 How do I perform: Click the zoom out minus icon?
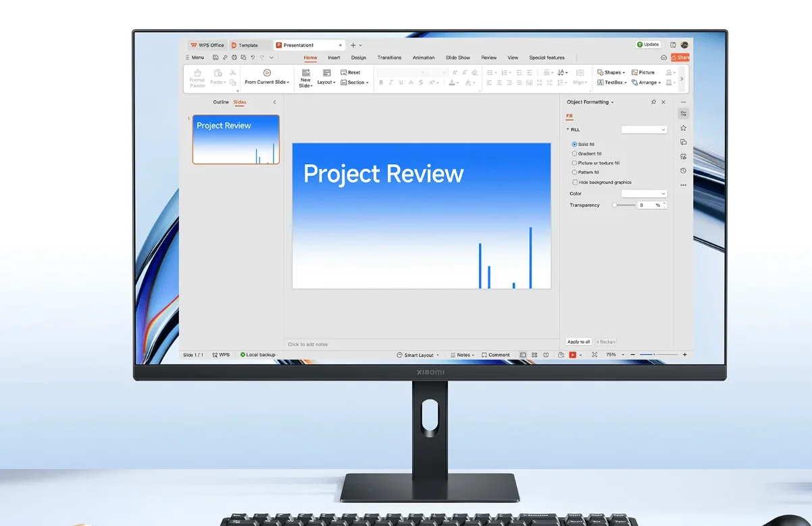click(x=633, y=355)
